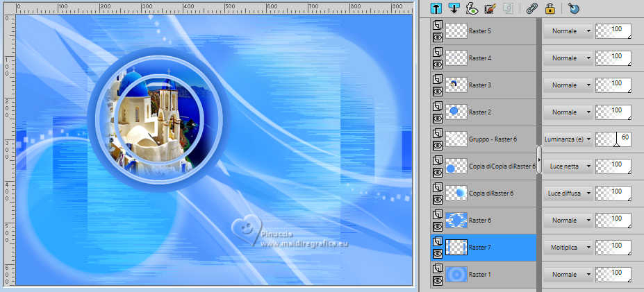Image resolution: width=644 pixels, height=292 pixels.
Task: Click the layer type icon of Copia diRaster 6
Action: (x=438, y=188)
